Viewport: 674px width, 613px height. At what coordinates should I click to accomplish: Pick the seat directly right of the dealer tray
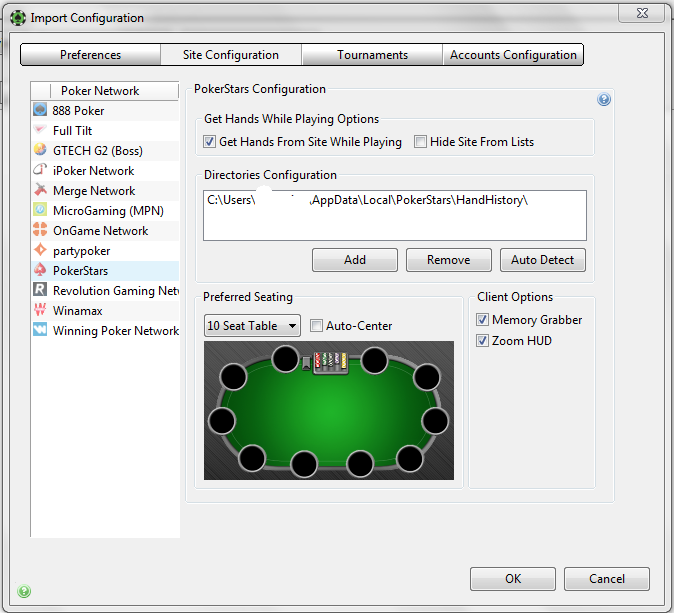374,361
